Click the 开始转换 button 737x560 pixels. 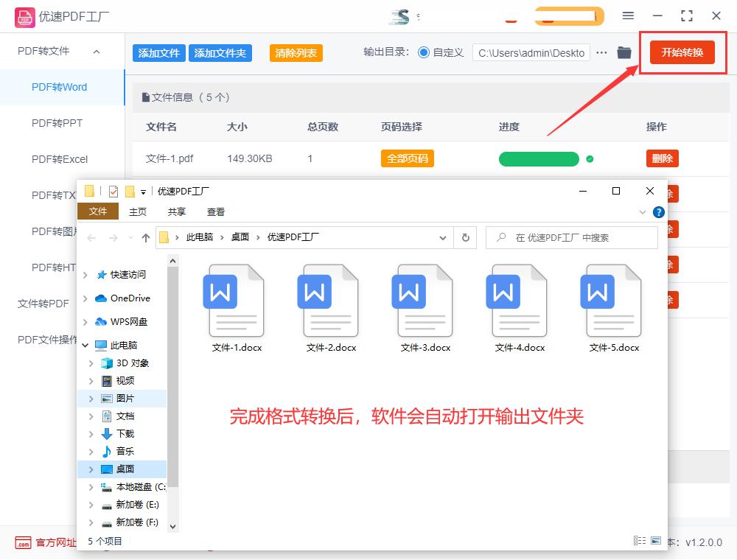pyautogui.click(x=682, y=52)
